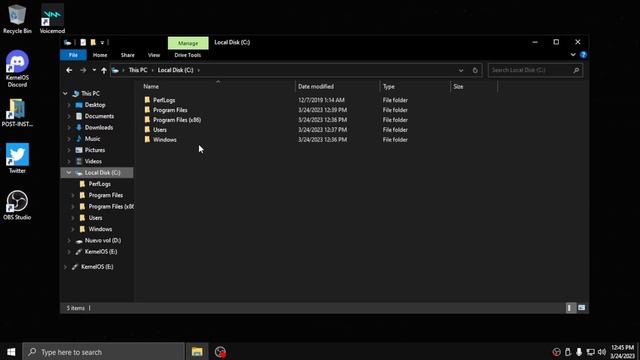
Task: Expand Program Files in the navigation tree
Action: click(73, 196)
